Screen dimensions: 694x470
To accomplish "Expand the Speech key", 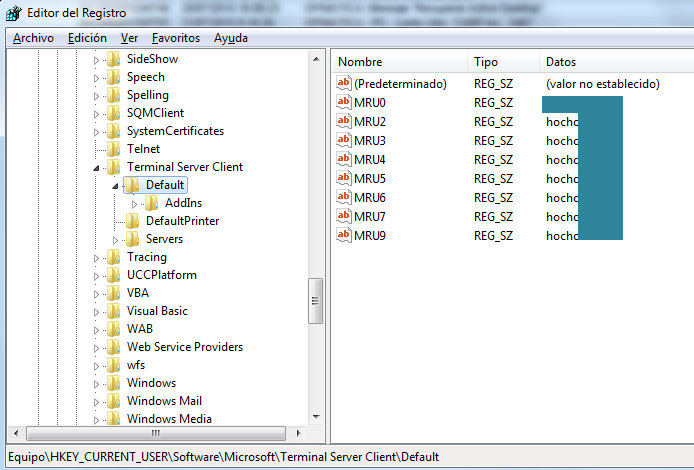I will [96, 78].
